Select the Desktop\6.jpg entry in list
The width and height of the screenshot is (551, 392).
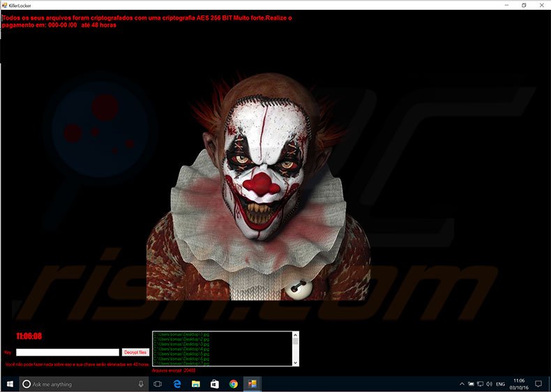click(181, 359)
